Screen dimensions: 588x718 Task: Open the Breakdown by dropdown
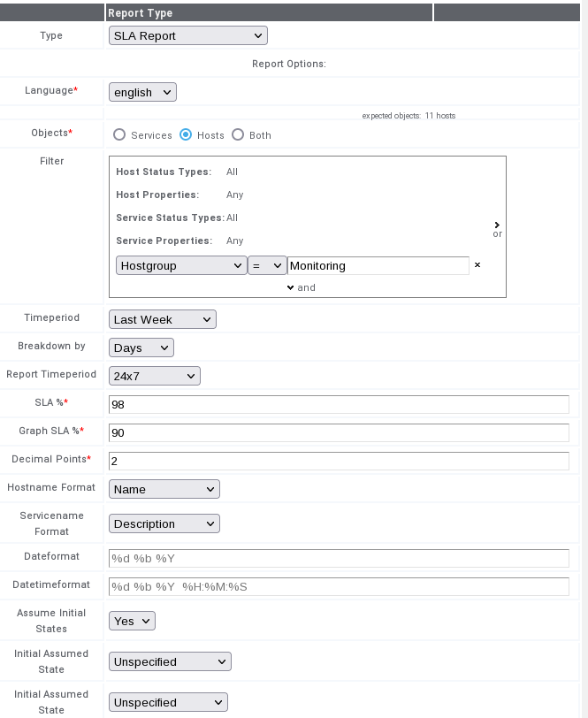pyautogui.click(x=141, y=348)
